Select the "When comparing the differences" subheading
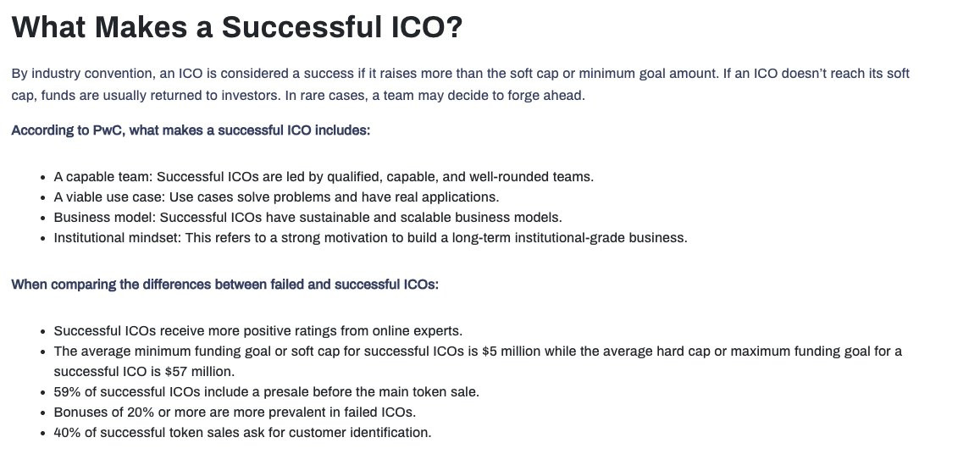The height and width of the screenshot is (454, 980). tap(225, 285)
